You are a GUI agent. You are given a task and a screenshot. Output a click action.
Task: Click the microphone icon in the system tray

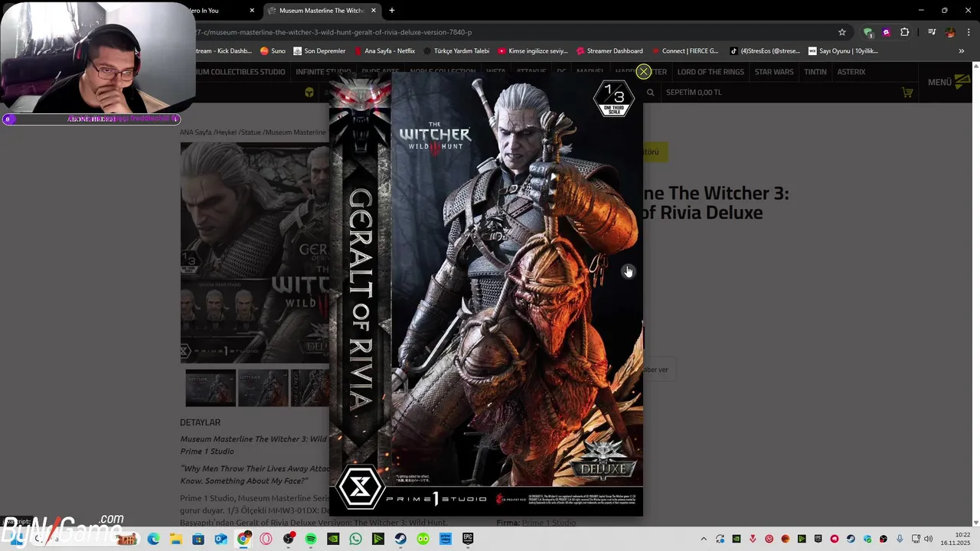(x=900, y=539)
